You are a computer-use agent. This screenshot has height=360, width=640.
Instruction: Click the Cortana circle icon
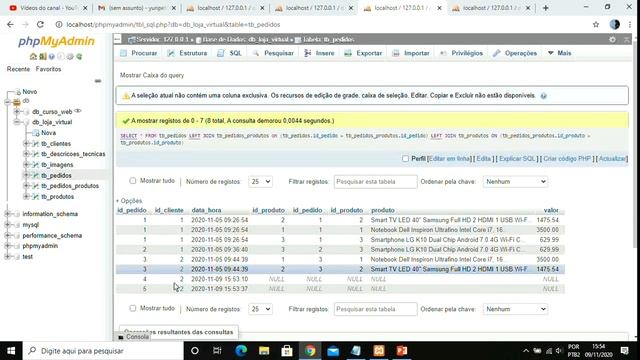(195, 351)
